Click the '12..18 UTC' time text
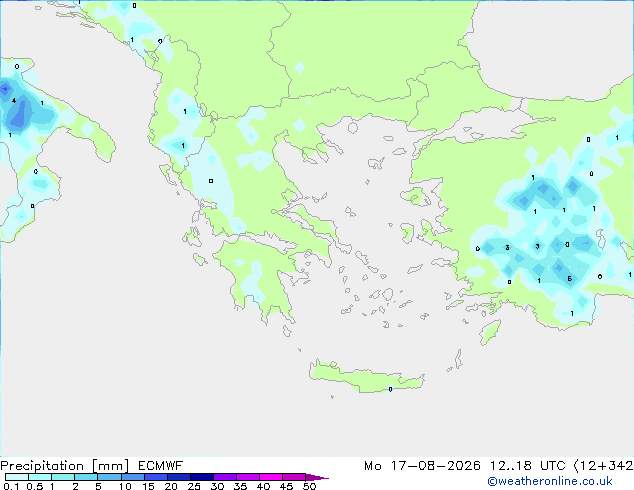 [527, 466]
